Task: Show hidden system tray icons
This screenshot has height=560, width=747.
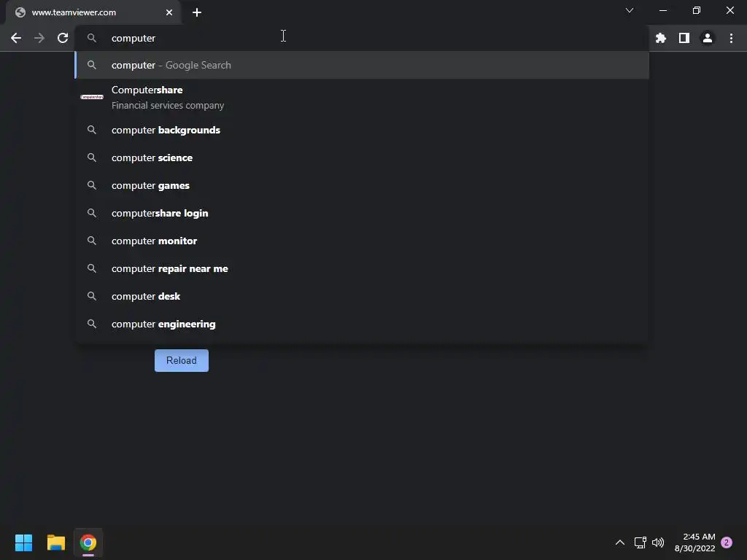Action: click(620, 542)
